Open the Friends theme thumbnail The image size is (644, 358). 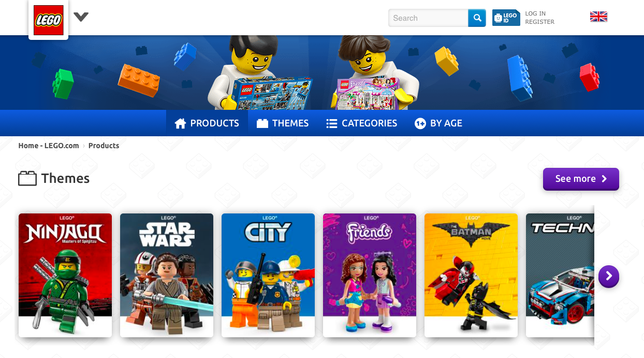click(370, 275)
